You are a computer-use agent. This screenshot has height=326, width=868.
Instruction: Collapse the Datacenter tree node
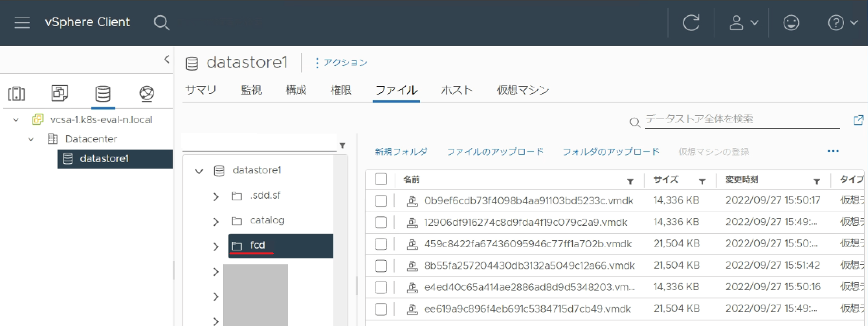coord(31,139)
